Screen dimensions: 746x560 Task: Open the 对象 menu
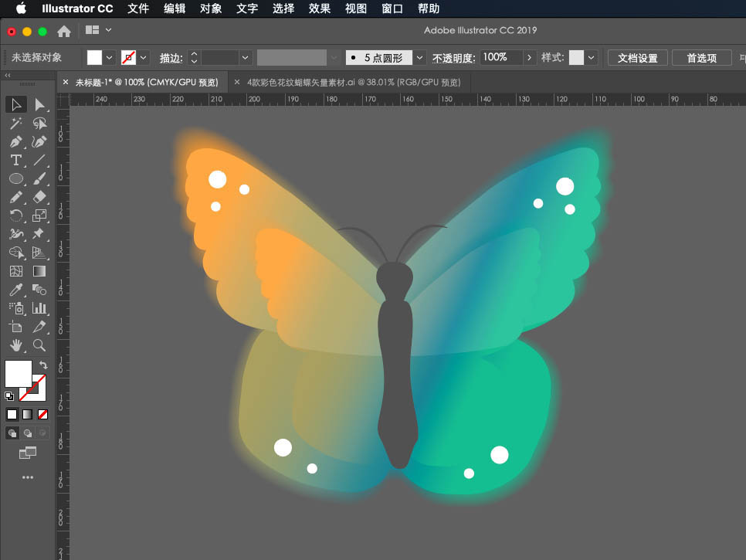click(x=211, y=8)
